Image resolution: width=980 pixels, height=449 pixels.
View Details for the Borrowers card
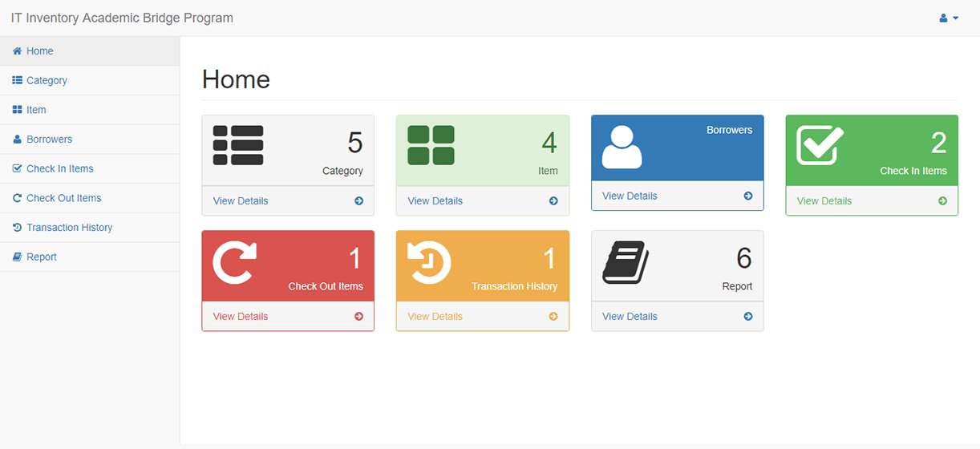630,196
